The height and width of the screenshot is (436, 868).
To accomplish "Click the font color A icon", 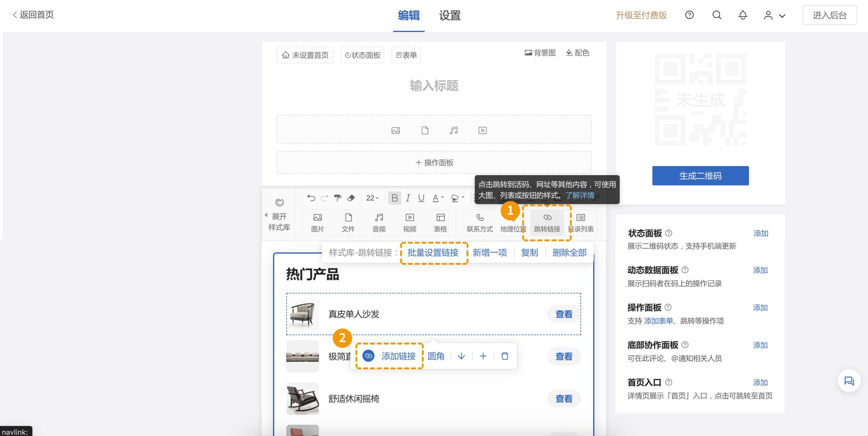I will pos(435,198).
